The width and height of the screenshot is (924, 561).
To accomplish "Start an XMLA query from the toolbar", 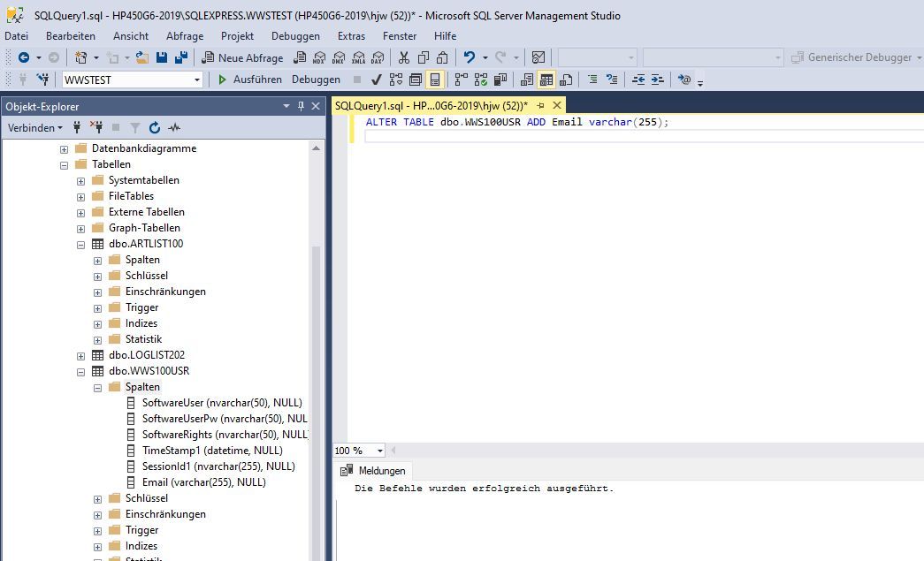I will [x=358, y=57].
